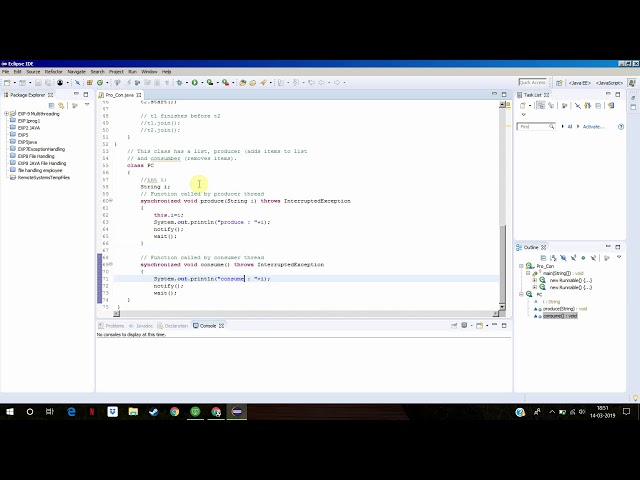
Task: Click the editor horizontal scrollbar right arrow
Action: click(x=495, y=314)
